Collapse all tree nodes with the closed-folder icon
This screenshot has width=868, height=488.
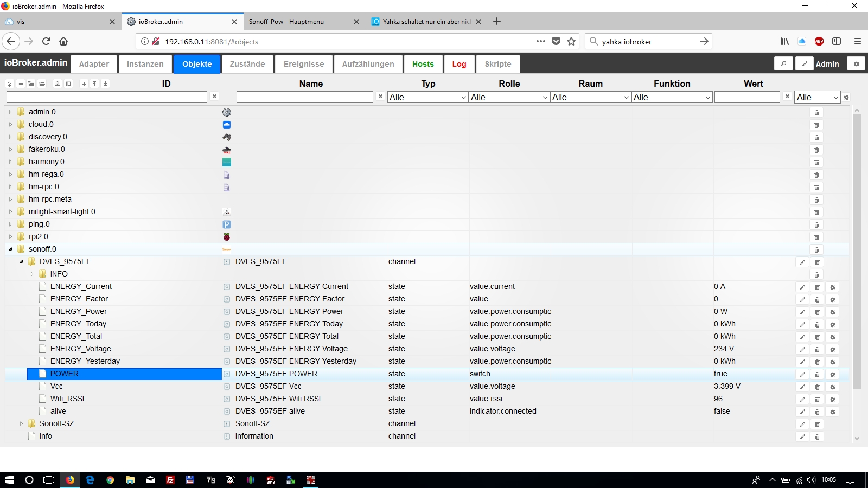pos(31,84)
